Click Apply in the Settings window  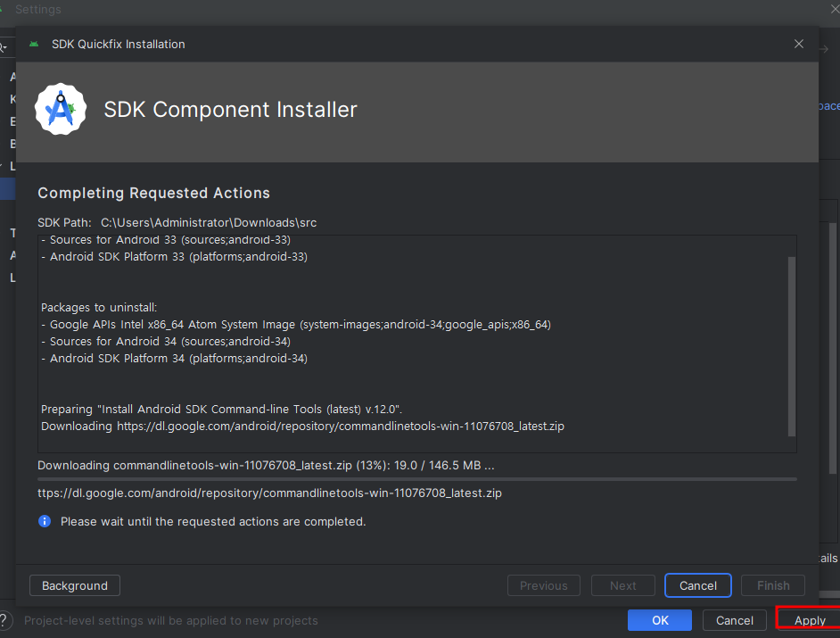[809, 620]
